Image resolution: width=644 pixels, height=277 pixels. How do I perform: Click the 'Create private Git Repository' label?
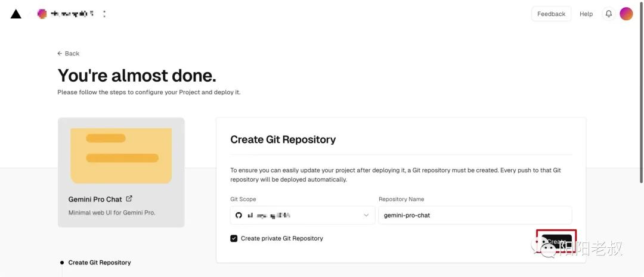[x=281, y=238]
